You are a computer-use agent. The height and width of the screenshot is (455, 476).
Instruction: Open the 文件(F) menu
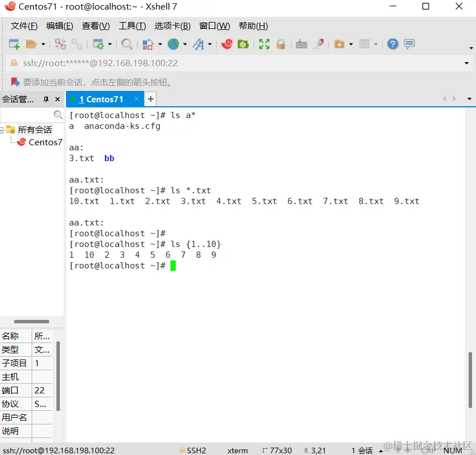[x=24, y=26]
